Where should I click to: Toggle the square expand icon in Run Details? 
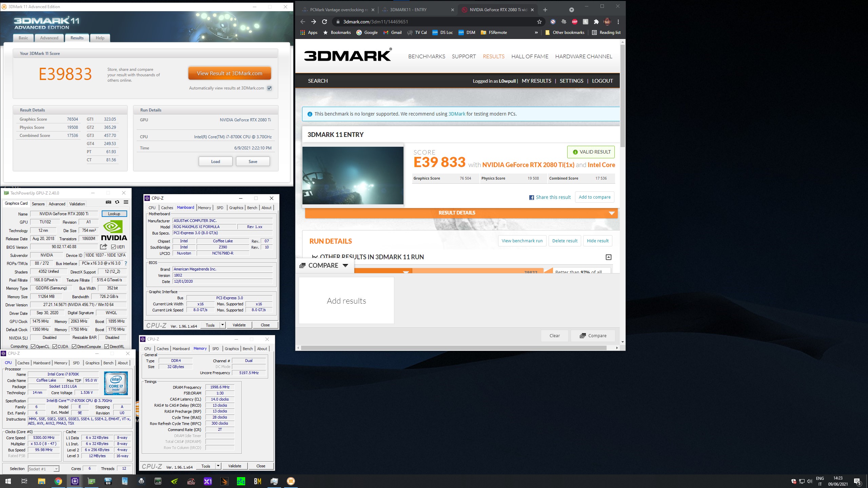[x=609, y=257]
